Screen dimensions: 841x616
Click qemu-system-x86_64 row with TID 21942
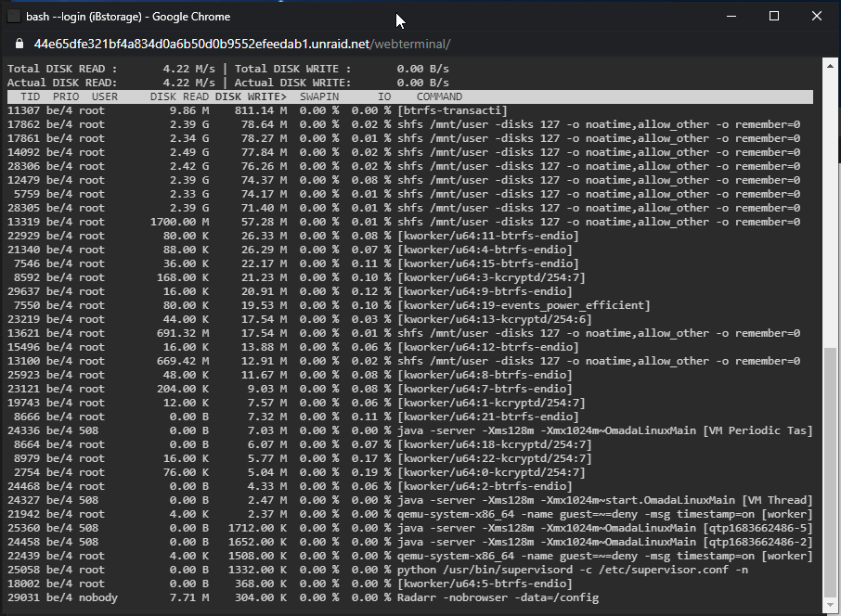coord(409,515)
